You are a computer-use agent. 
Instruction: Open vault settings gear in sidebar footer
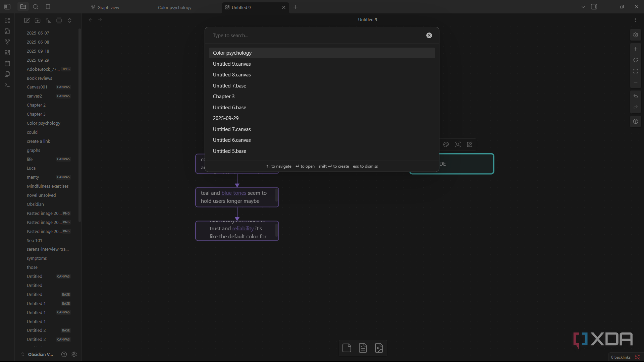(x=74, y=354)
